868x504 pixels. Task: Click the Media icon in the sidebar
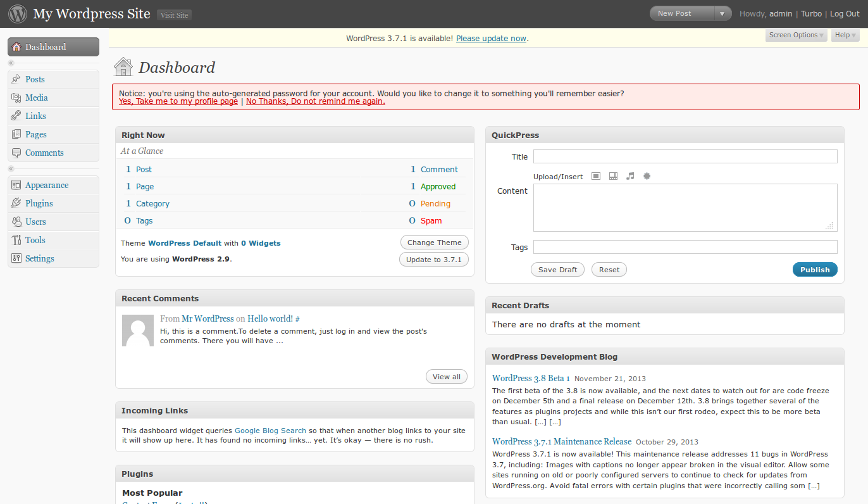[16, 98]
